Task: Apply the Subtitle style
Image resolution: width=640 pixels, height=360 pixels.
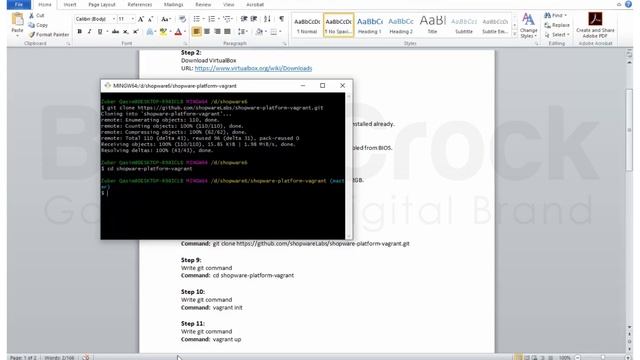Action: [464, 25]
